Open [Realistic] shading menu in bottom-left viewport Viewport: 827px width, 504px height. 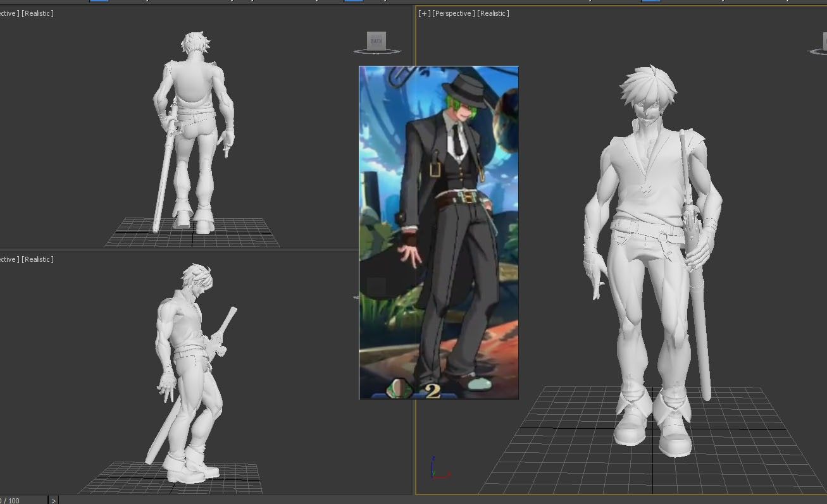click(x=37, y=259)
